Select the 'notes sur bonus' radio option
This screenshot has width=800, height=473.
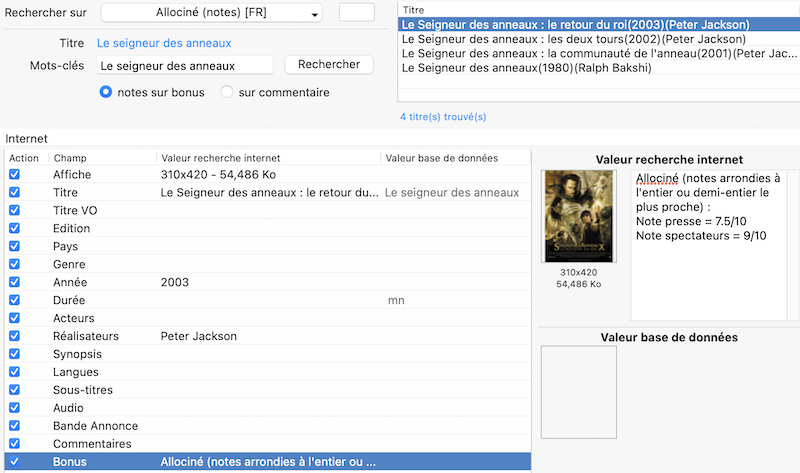pos(106,92)
